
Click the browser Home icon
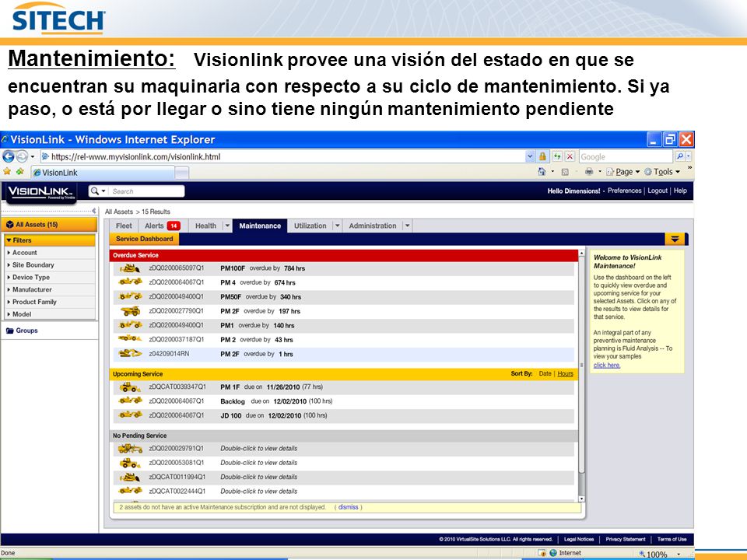coord(542,171)
